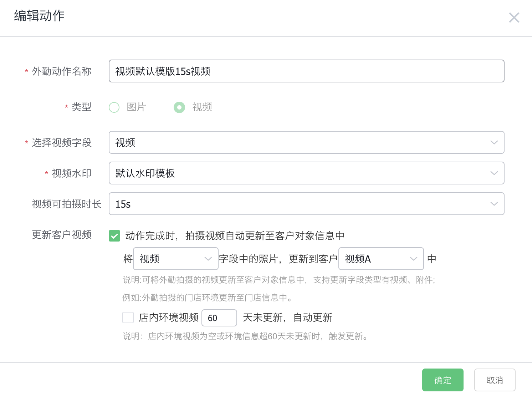Expand the 视频水印 watermark template dropdown
532x396 pixels.
[306, 173]
